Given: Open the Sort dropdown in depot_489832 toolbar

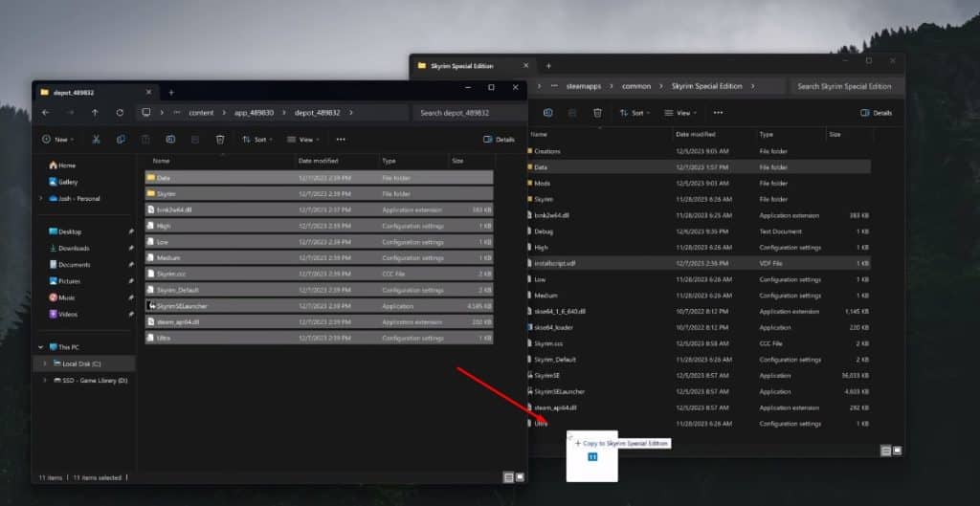Looking at the screenshot, I should click(x=256, y=140).
